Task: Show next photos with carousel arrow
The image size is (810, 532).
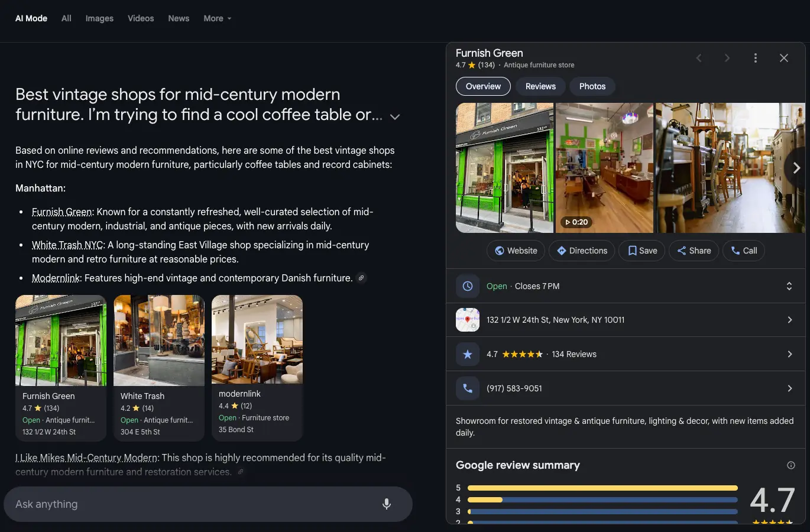Action: [796, 168]
